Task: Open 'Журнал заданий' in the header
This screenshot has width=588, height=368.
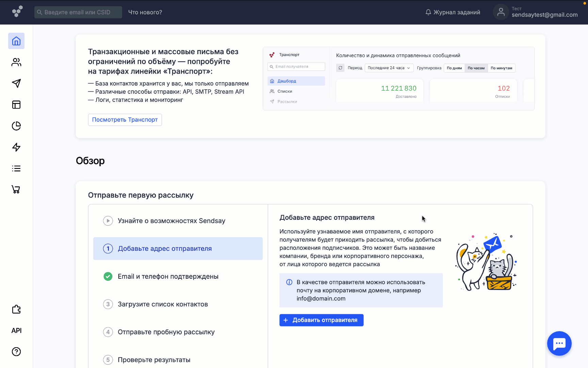Action: [x=453, y=12]
